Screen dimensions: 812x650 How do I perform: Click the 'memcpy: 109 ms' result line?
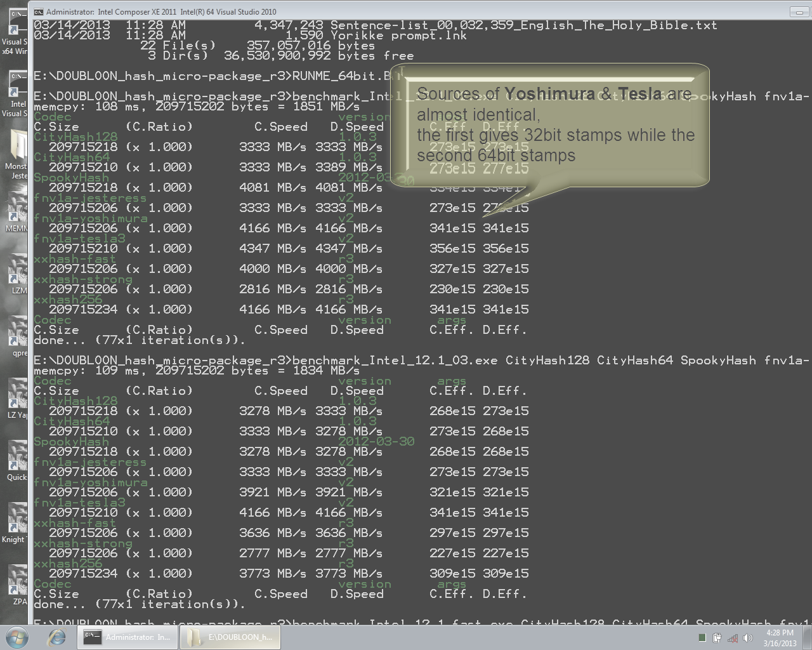[197, 371]
